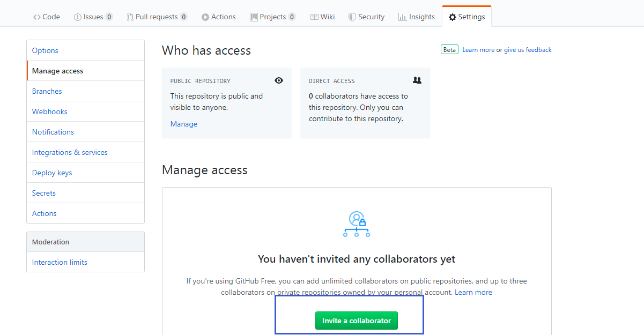Viewport: 644px width, 335px height.
Task: Click the Beta label badge
Action: pos(449,50)
